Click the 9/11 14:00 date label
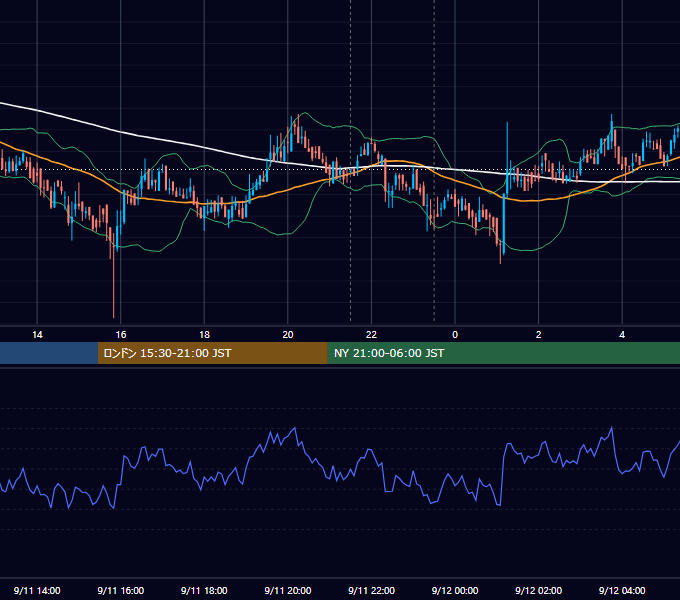The width and height of the screenshot is (680, 600). click(37, 590)
